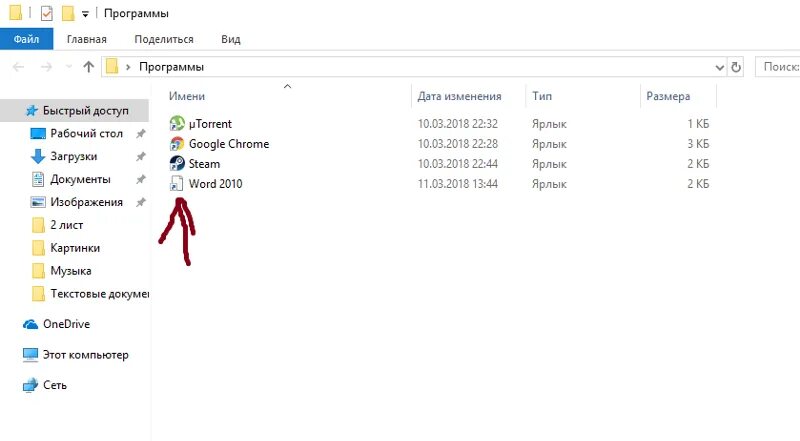Click date 10.03.2018 22:28

click(x=458, y=144)
